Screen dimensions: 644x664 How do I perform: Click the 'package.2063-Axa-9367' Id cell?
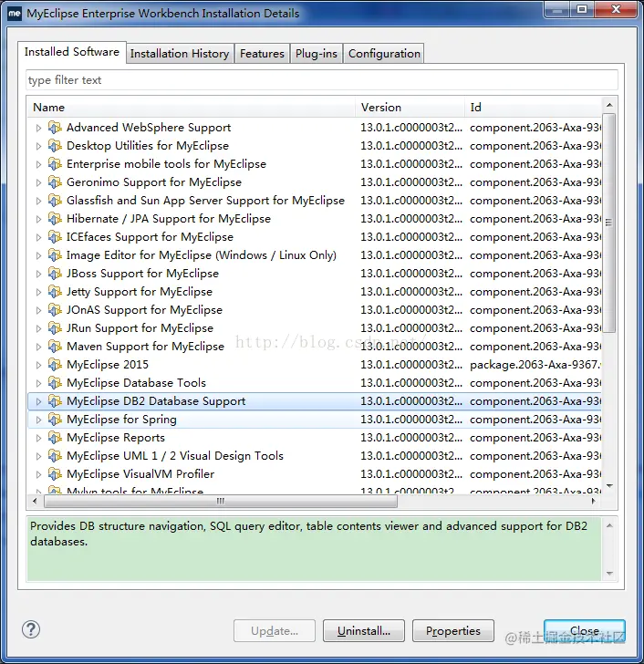tap(535, 365)
